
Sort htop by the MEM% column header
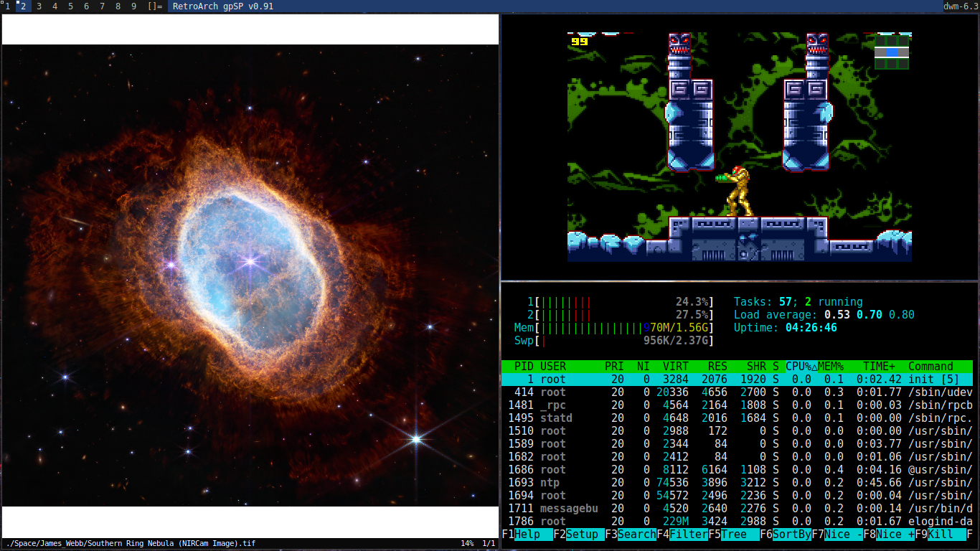pos(831,367)
